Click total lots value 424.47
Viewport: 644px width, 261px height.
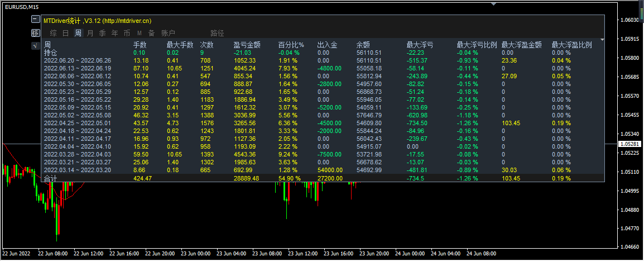pos(142,178)
